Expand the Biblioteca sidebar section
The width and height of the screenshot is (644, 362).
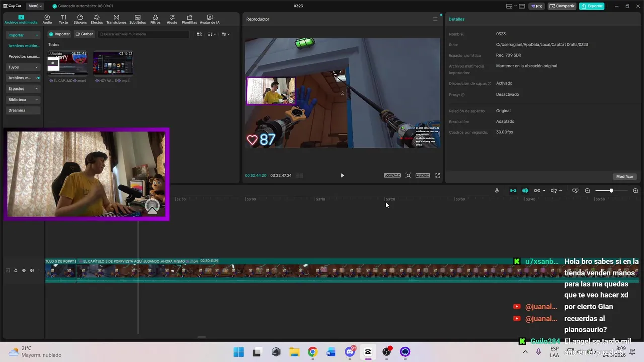(23, 100)
